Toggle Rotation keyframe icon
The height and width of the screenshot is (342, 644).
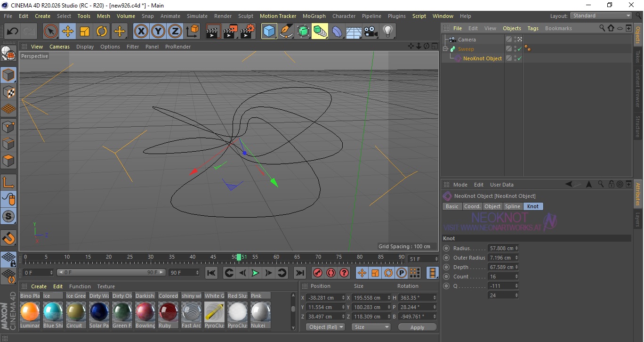[x=388, y=273]
